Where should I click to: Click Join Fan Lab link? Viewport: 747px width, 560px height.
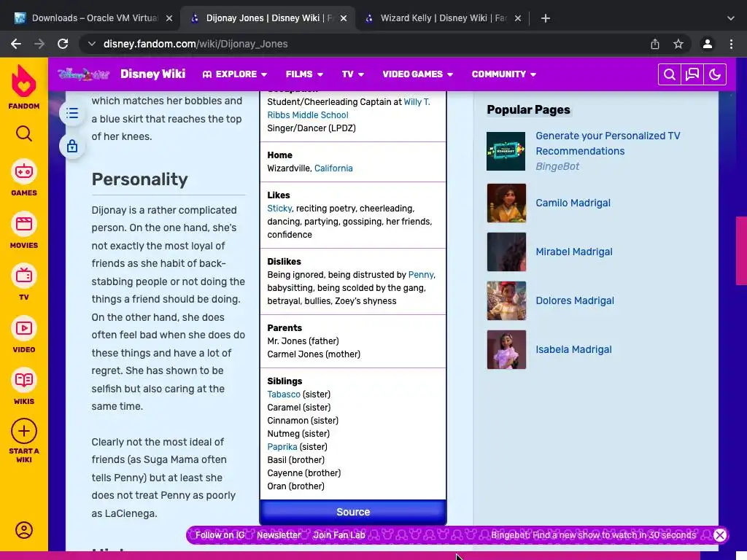point(339,535)
